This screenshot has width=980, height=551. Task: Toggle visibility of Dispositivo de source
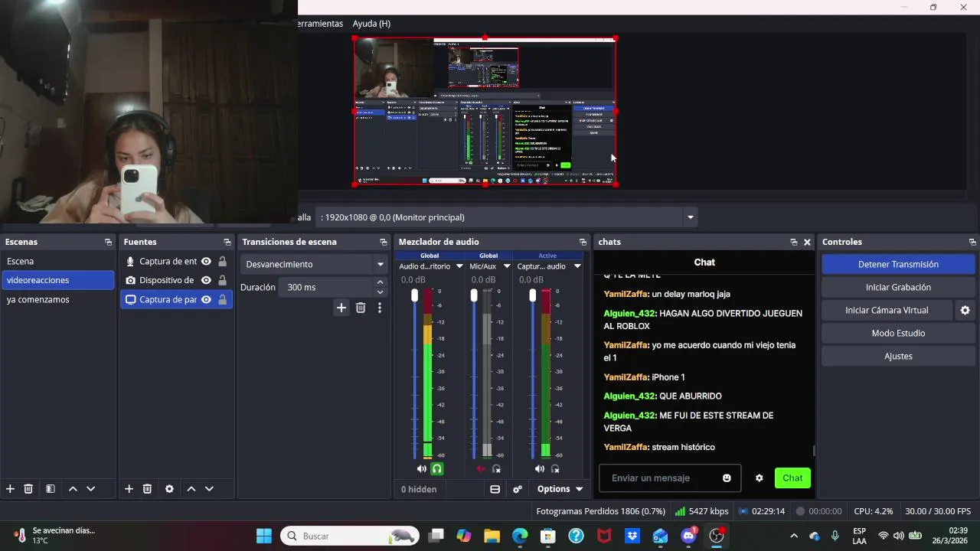pos(206,280)
